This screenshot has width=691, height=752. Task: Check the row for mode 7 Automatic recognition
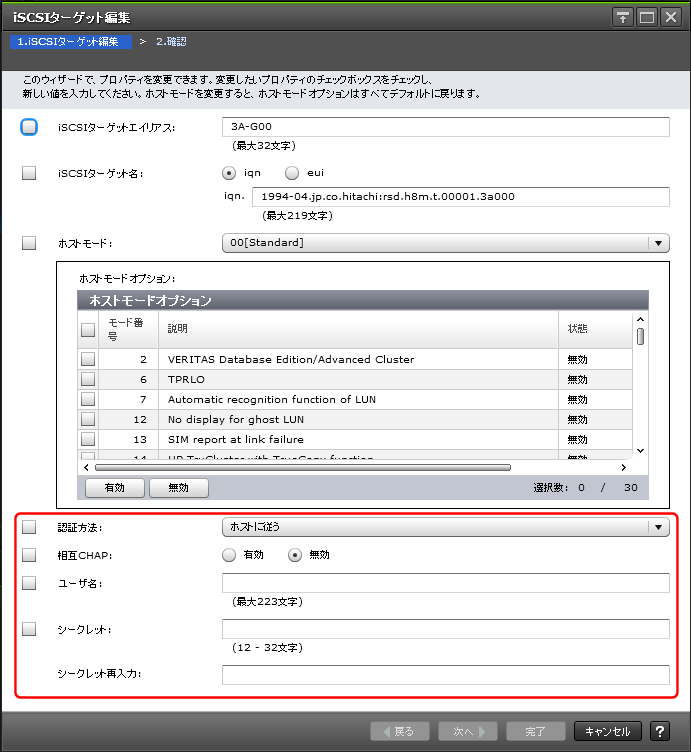tap(88, 399)
